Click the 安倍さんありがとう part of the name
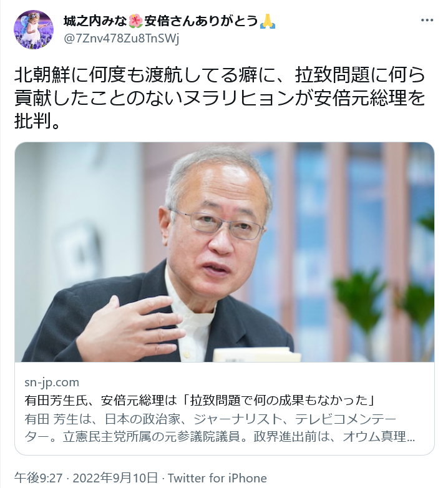The height and width of the screenshot is (488, 448). [201, 21]
